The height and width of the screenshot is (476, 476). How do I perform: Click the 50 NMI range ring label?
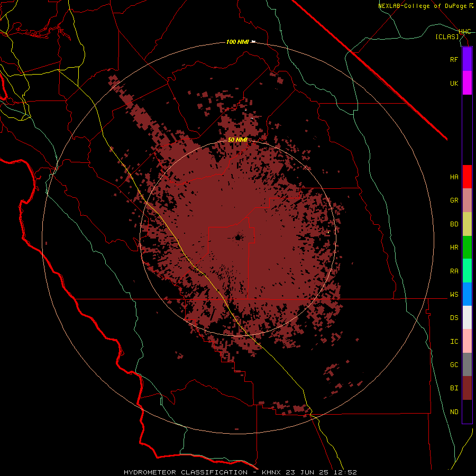click(x=237, y=140)
